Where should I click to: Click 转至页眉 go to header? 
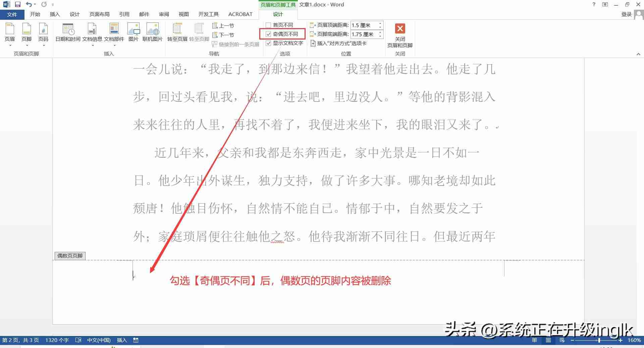coord(177,32)
